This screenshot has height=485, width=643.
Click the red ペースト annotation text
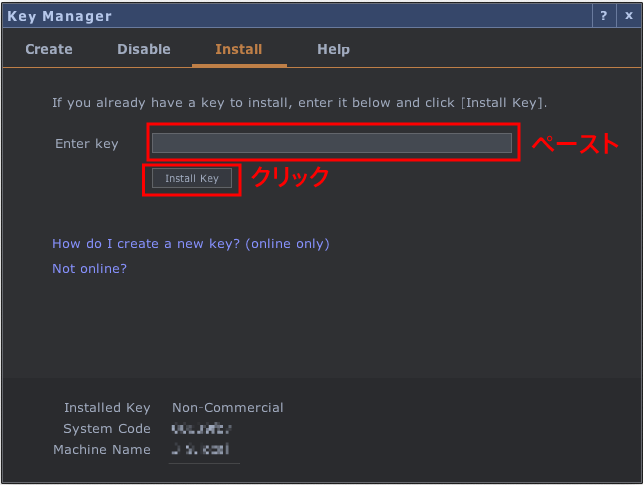[x=574, y=143]
